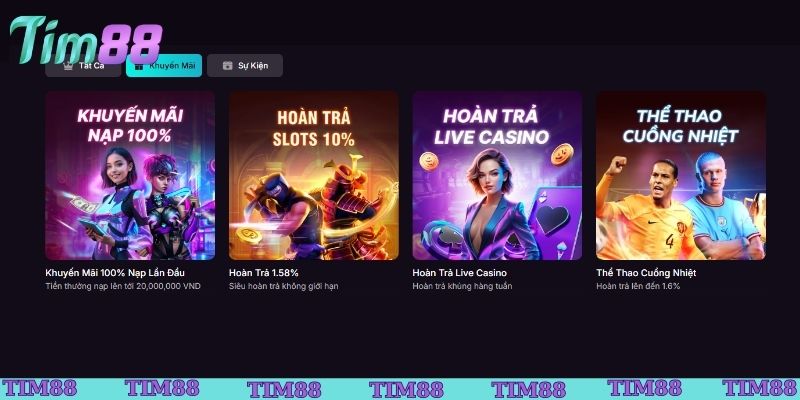Click the 20,000,000 VND bonus description
The width and height of the screenshot is (800, 400).
coord(123,286)
